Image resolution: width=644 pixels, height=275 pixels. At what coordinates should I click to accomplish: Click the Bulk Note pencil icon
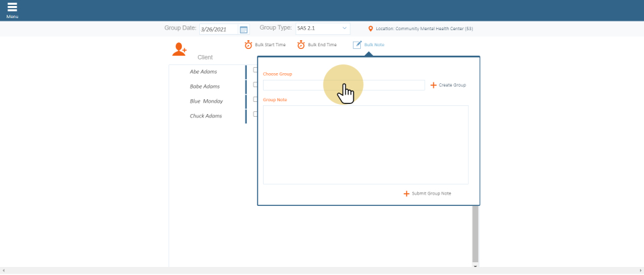(357, 45)
